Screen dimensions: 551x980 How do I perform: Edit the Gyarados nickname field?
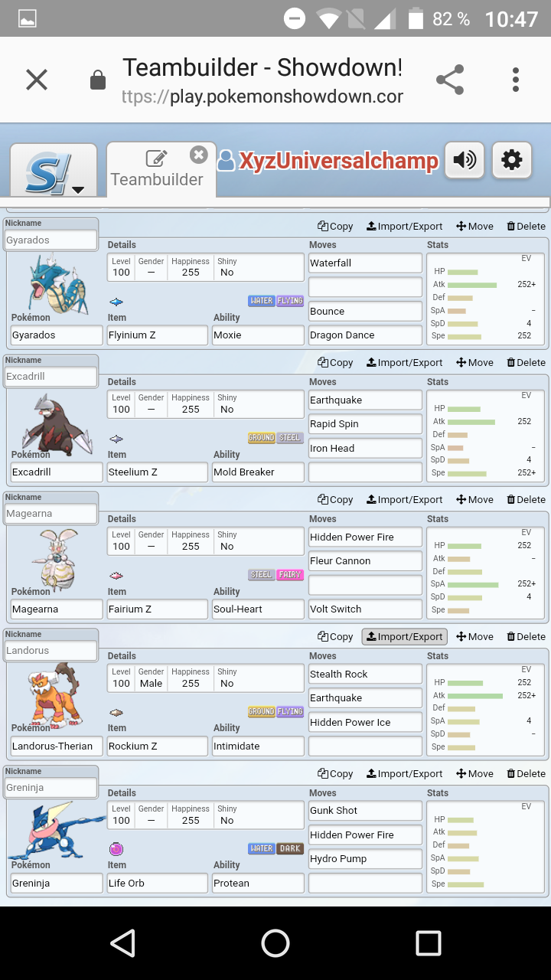(x=51, y=240)
